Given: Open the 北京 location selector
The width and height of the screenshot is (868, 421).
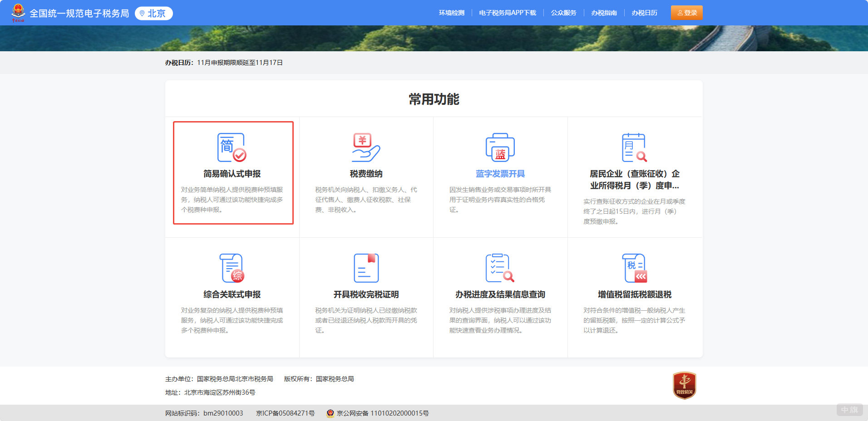Looking at the screenshot, I should 153,13.
